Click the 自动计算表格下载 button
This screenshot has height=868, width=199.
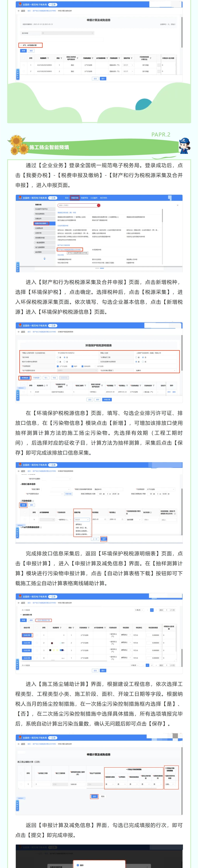click(44, 620)
